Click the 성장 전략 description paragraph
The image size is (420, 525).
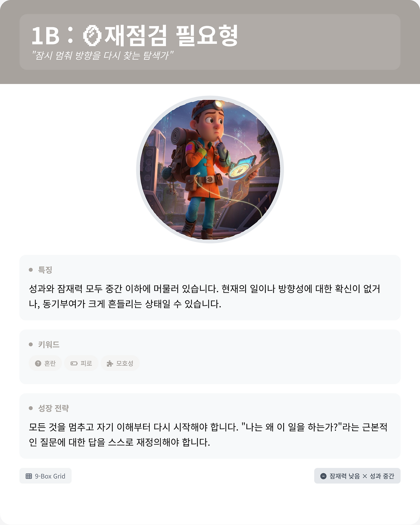pyautogui.click(x=208, y=435)
